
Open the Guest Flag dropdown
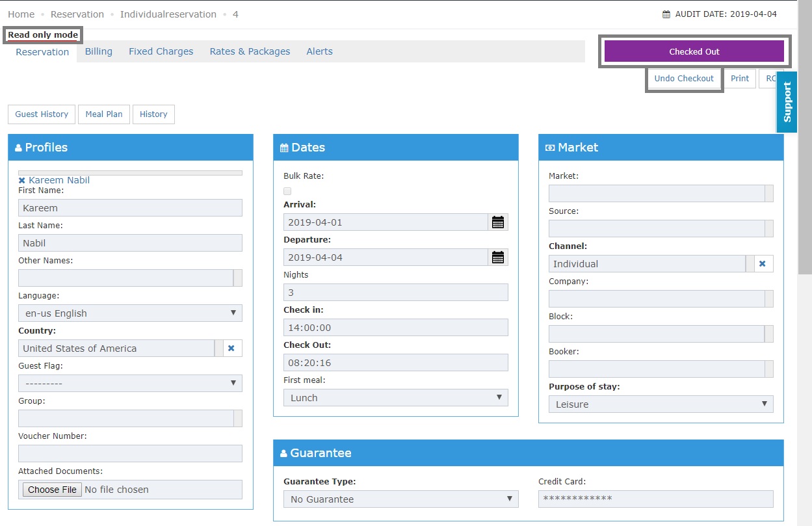tap(130, 384)
